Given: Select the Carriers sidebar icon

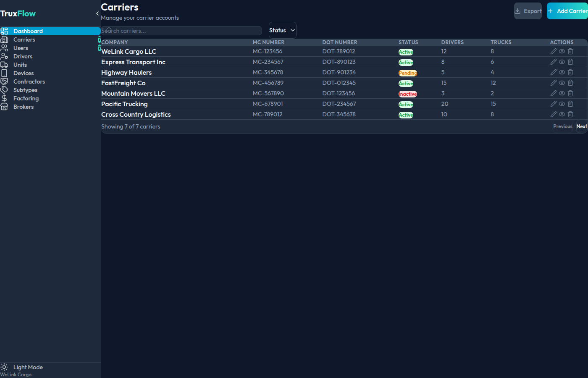Looking at the screenshot, I should pyautogui.click(x=5, y=39).
